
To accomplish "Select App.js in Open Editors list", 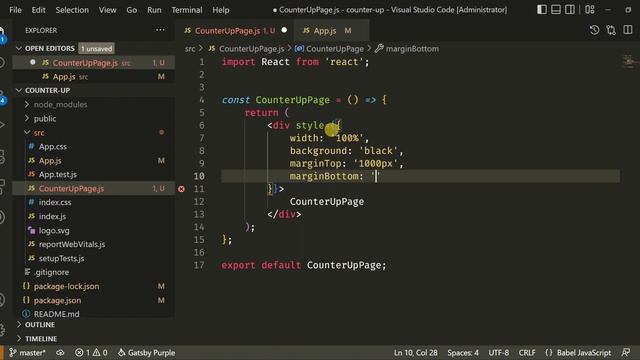I will click(94, 77).
